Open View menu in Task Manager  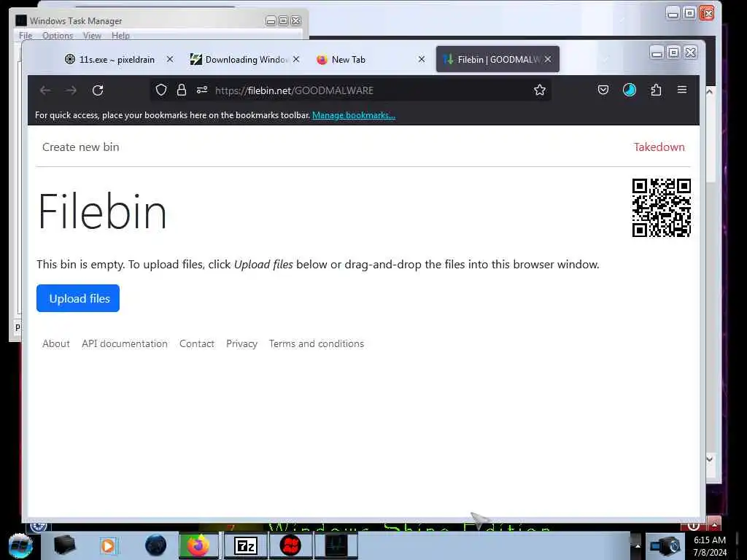point(92,36)
